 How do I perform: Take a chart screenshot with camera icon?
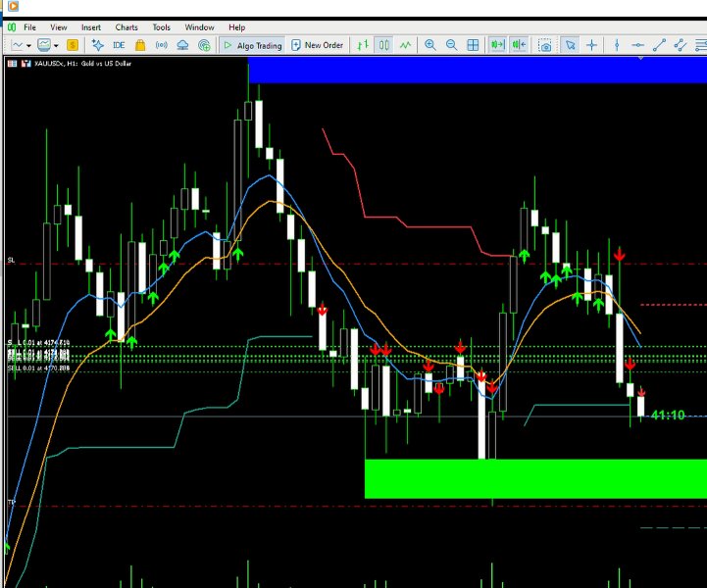545,45
